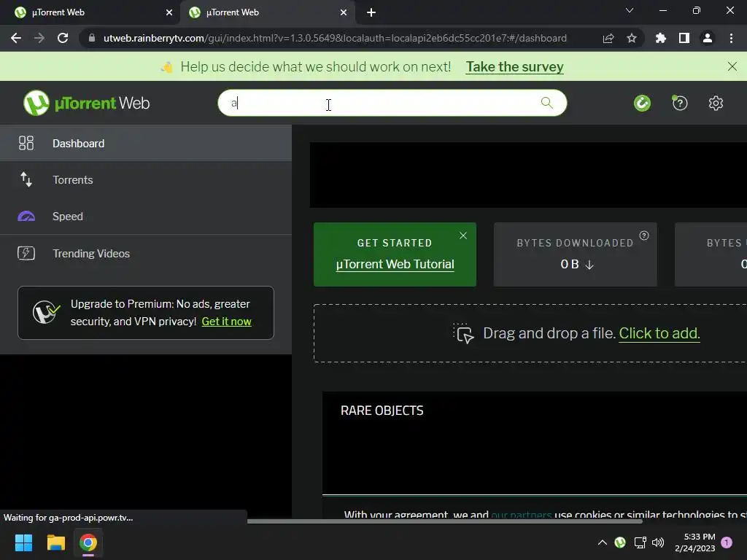Click the our partners link

click(x=521, y=514)
